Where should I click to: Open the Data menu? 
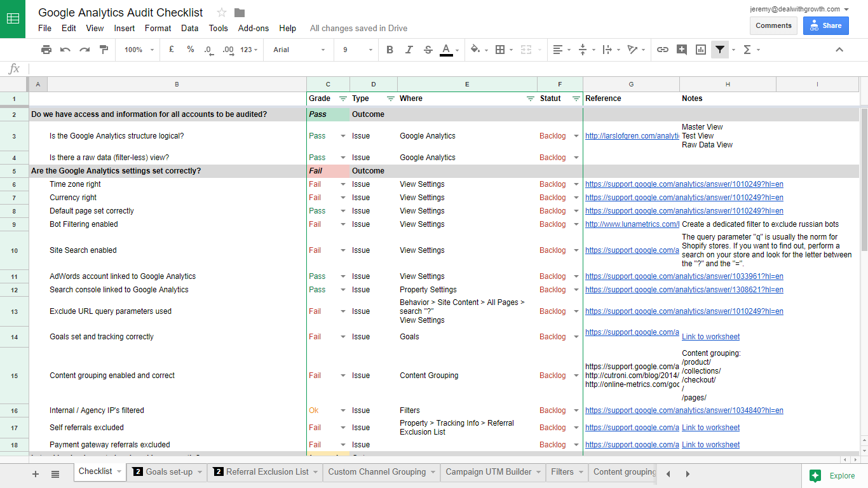click(x=189, y=28)
